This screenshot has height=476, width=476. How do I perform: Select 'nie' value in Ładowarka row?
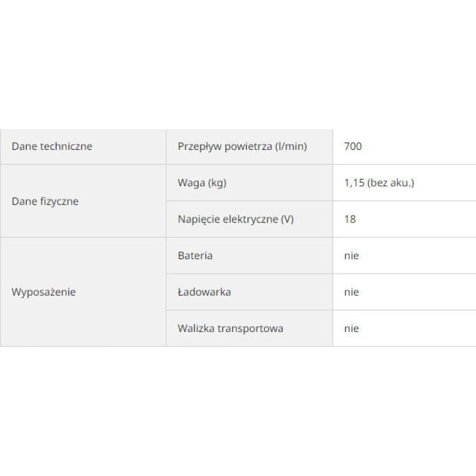tap(352, 292)
